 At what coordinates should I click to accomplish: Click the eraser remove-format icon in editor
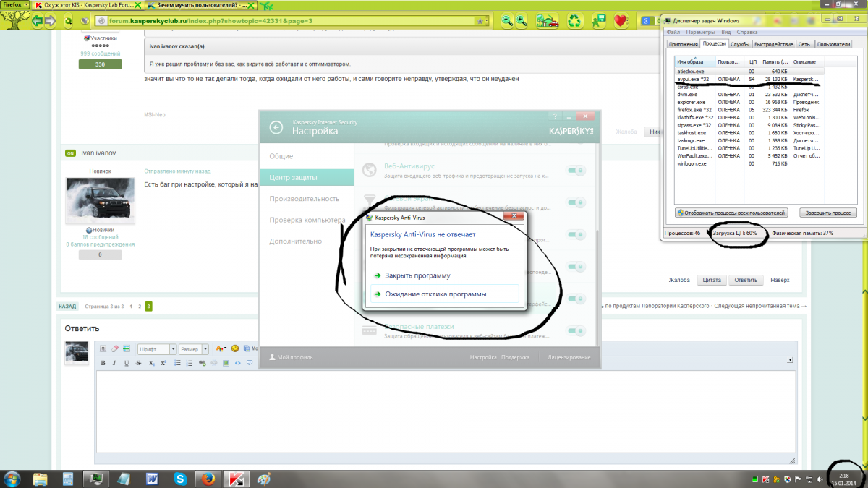tap(114, 348)
